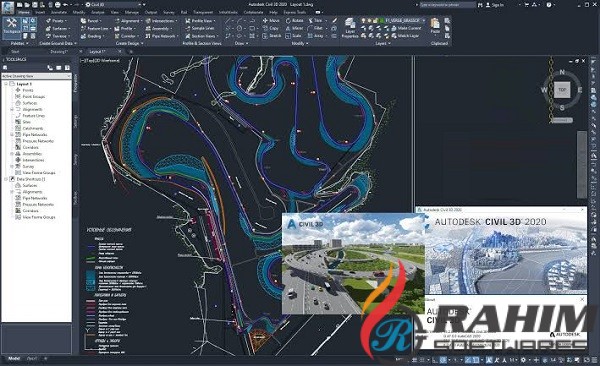Click the TOP face of the ViewCube
Image resolution: width=600 pixels, height=366 pixels.
[x=561, y=90]
